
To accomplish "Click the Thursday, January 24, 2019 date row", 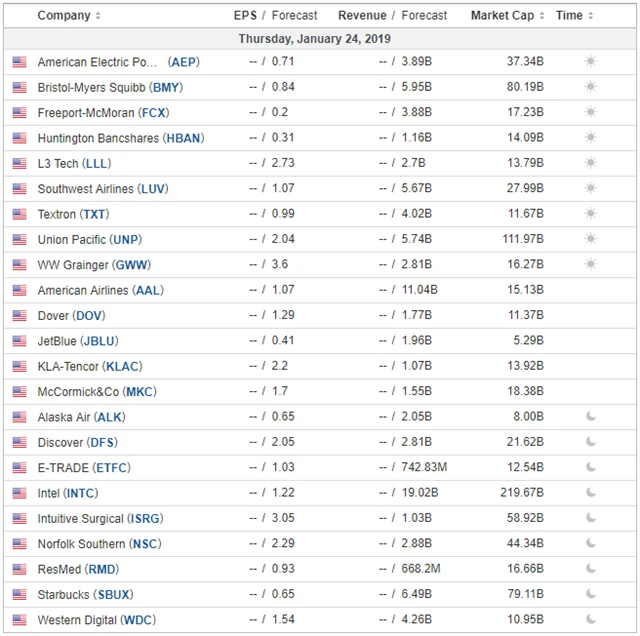I will click(x=315, y=39).
